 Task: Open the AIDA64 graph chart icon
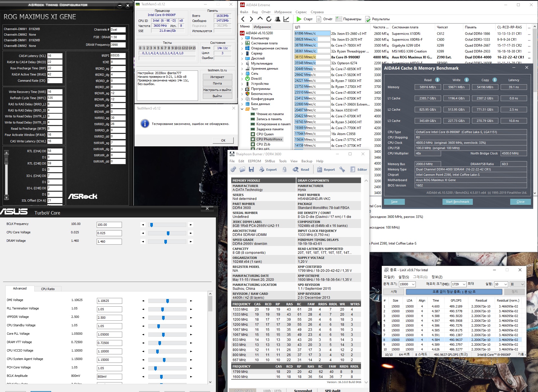[x=286, y=19]
